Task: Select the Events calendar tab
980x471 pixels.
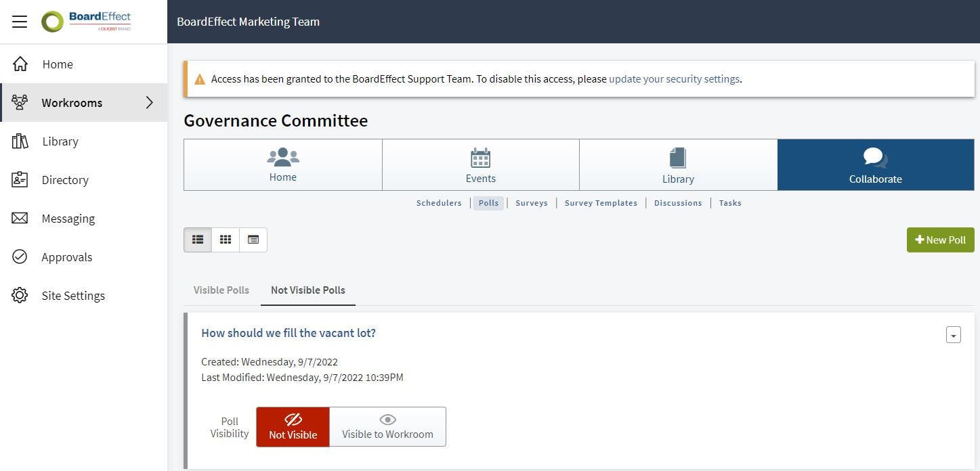Action: coord(480,164)
